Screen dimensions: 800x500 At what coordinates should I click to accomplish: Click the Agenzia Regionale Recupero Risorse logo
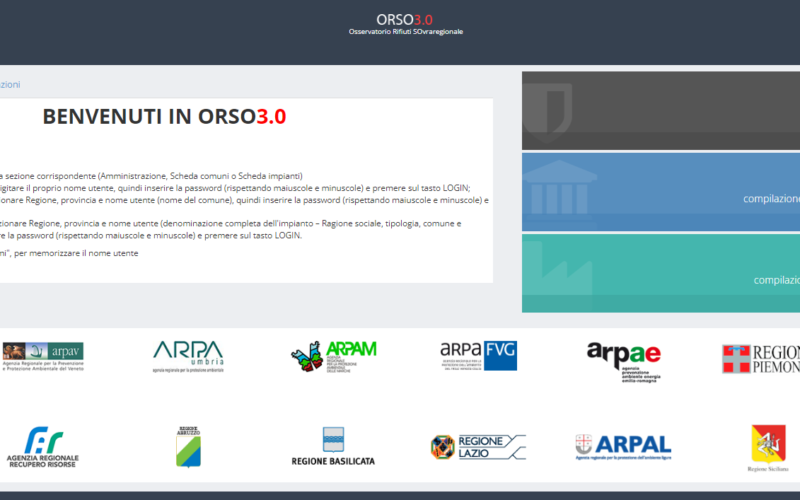click(43, 447)
